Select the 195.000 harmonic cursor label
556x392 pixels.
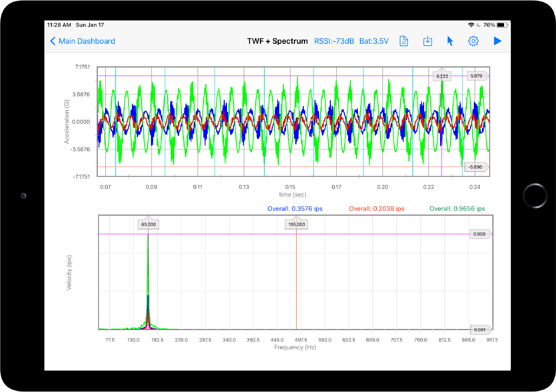297,224
